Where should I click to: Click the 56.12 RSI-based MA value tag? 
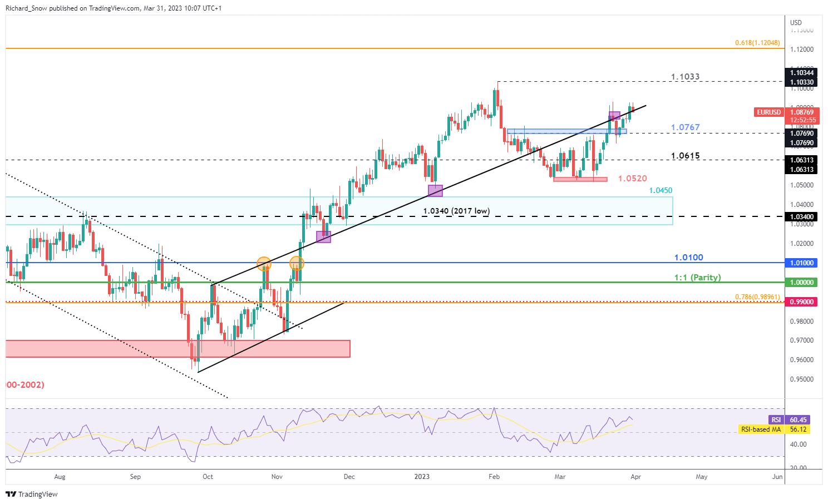click(x=798, y=429)
